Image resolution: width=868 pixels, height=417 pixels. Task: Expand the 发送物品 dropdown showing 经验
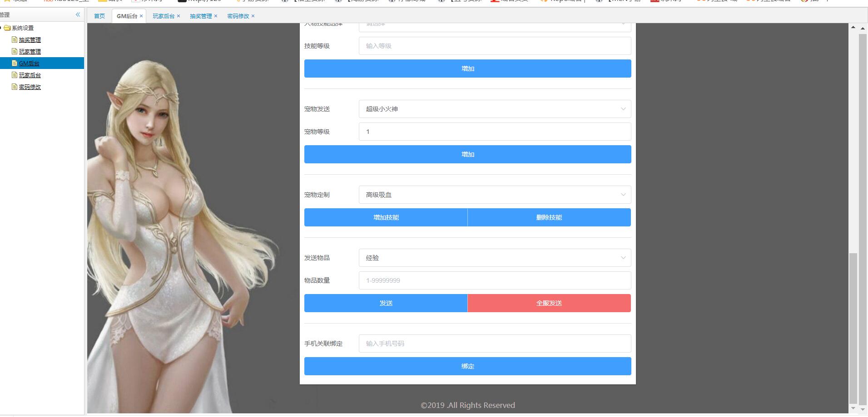[495, 258]
